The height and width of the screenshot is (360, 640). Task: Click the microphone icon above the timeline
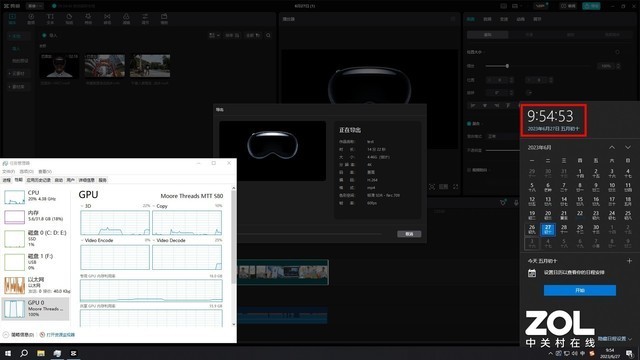coord(516,202)
